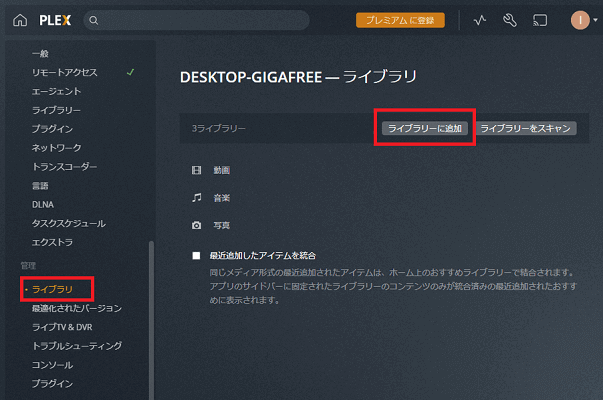Click ライブラリーに追加 button
The height and width of the screenshot is (400, 603).
click(425, 128)
